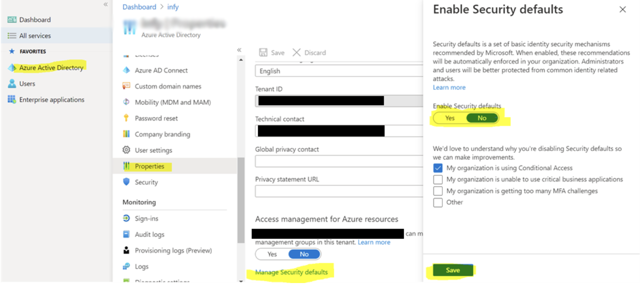
Task: Click the Tenant ID field
Action: [x=339, y=100]
